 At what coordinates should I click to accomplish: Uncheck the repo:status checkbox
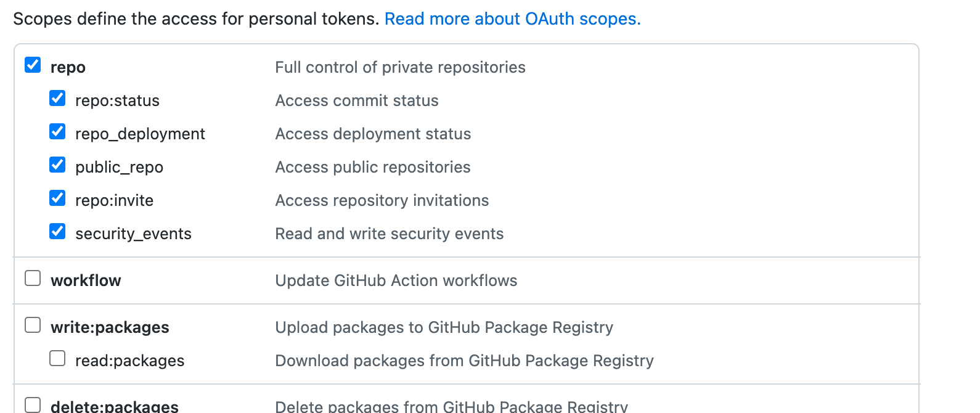tap(57, 98)
